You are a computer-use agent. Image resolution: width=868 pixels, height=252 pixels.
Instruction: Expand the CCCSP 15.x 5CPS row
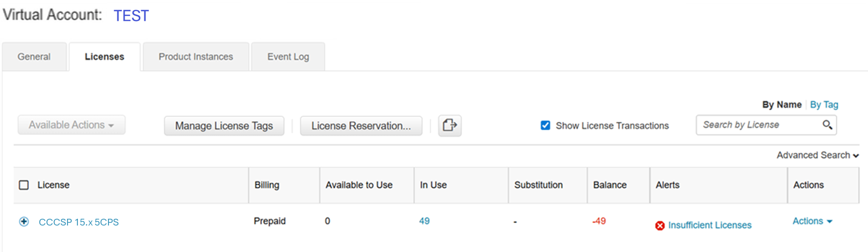pyautogui.click(x=24, y=222)
